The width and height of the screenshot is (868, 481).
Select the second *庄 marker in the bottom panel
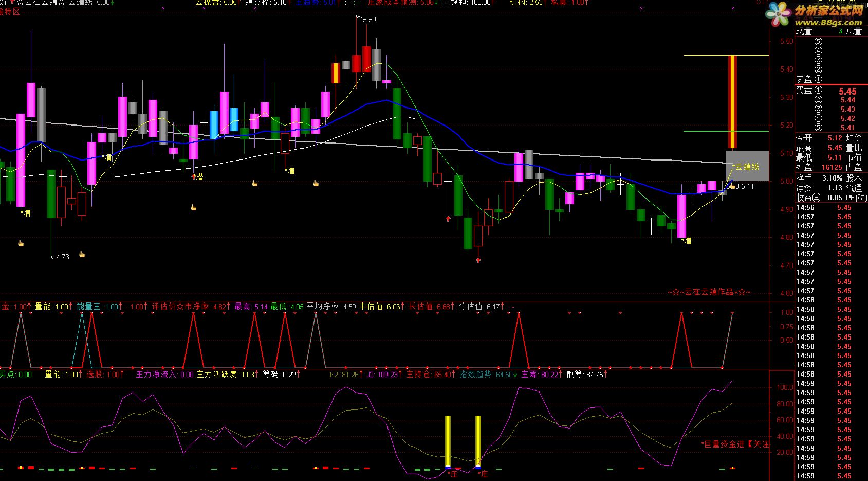[483, 474]
